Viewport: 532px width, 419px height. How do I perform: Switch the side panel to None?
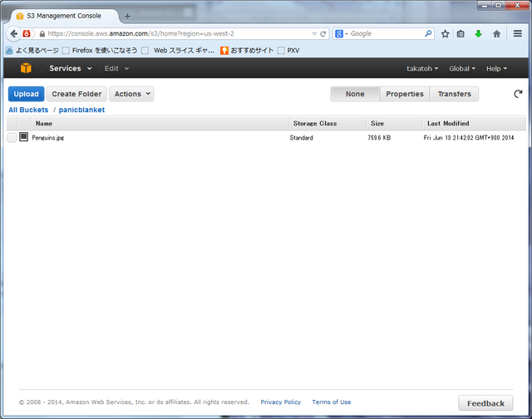[x=355, y=94]
